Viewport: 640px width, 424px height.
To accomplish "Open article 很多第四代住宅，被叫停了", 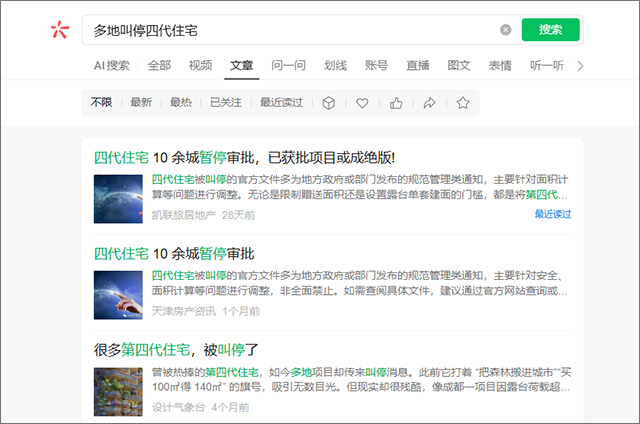I will [176, 350].
